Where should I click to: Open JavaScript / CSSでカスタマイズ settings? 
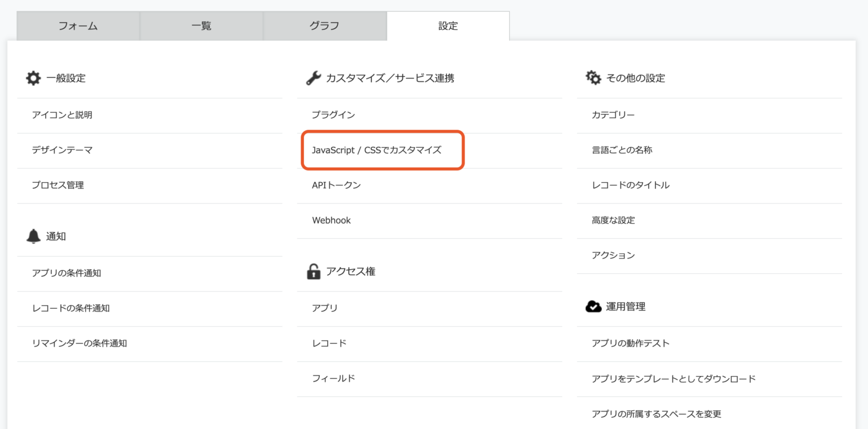[x=376, y=150]
